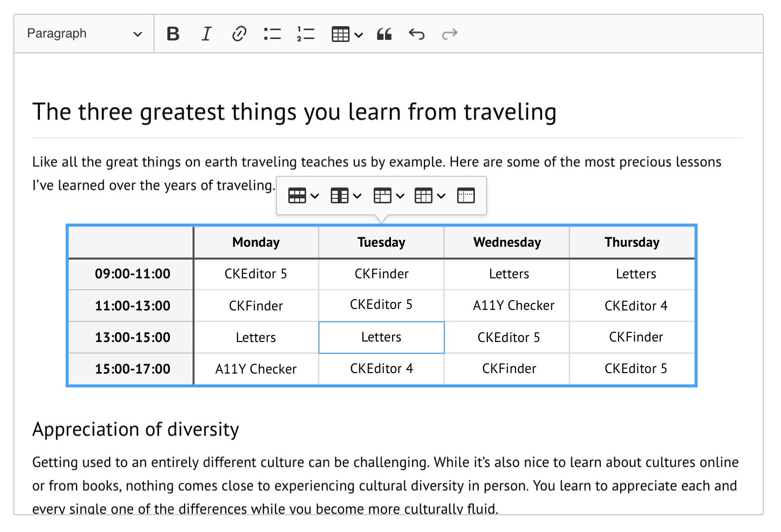Click the empty top-left header cell
Screen dimensions: 781x532
131,242
